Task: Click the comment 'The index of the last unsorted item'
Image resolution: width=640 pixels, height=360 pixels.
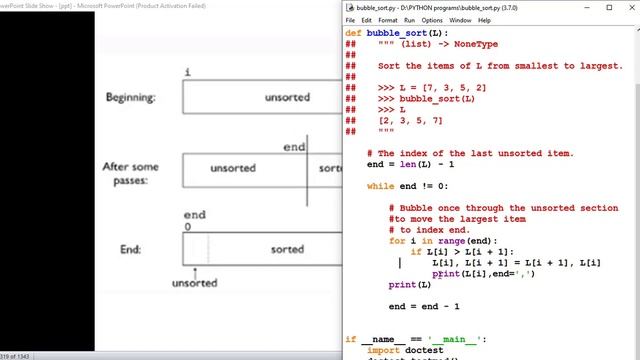Action: [x=470, y=153]
